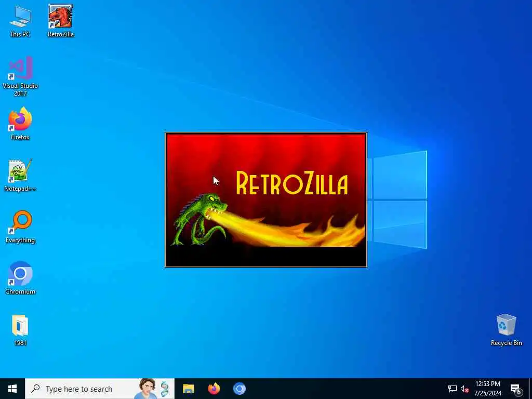Click in the Type here to search box
This screenshot has width=532, height=399.
click(x=100, y=389)
